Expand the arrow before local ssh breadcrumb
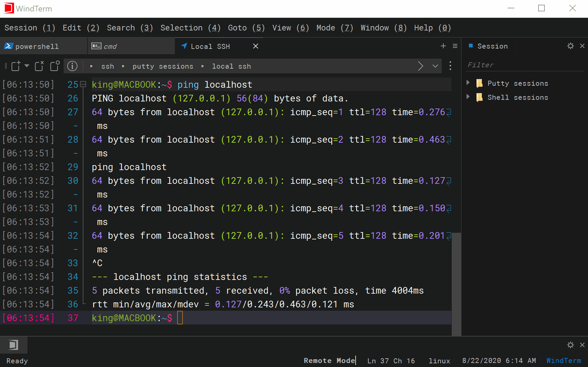588x367 pixels. (203, 66)
